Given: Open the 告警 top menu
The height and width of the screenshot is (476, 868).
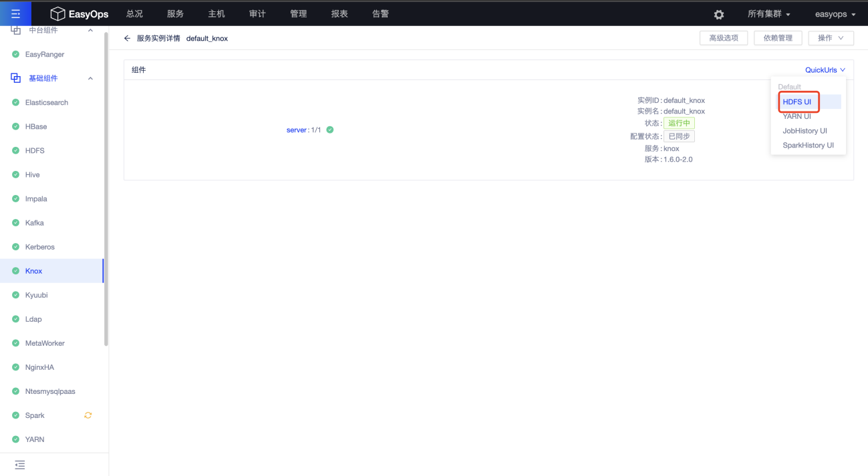Looking at the screenshot, I should pos(380,14).
